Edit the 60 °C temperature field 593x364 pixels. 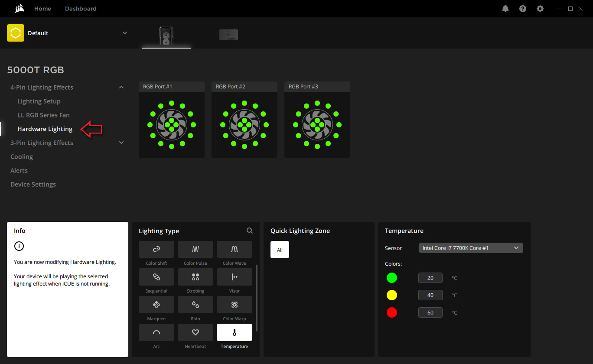(x=430, y=312)
